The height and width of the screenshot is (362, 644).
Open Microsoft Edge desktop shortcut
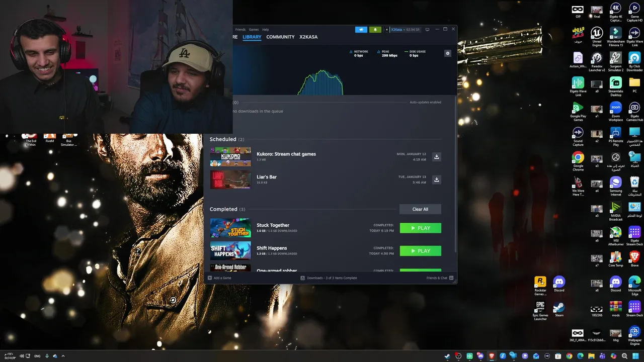point(634,286)
